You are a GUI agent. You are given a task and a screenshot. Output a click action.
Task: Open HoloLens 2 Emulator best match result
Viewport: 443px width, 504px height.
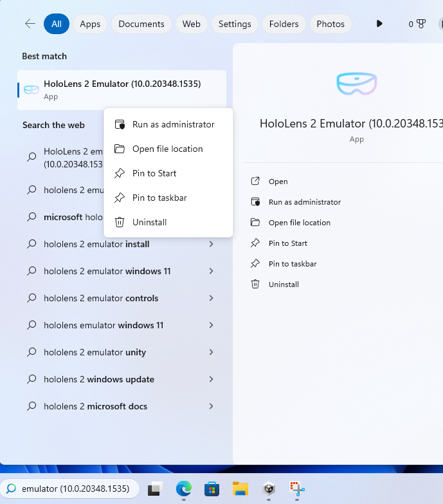click(122, 90)
